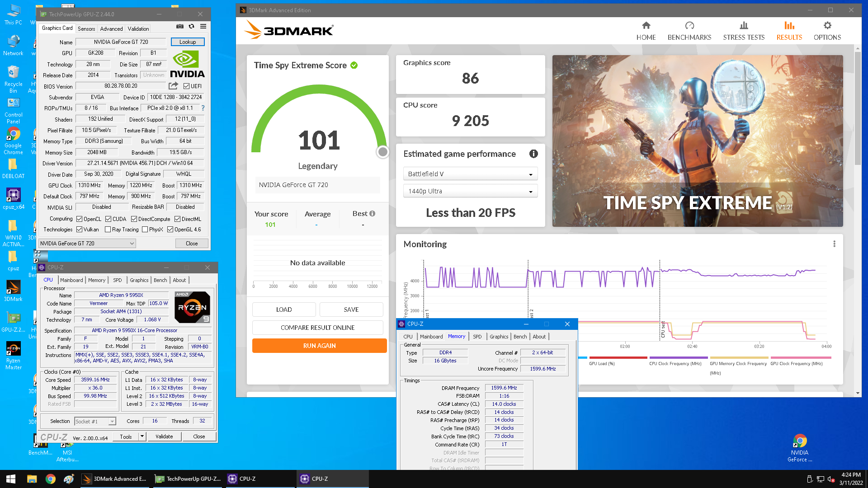Click the Lookup button in GPU-Z
The width and height of the screenshot is (868, 488).
188,42
